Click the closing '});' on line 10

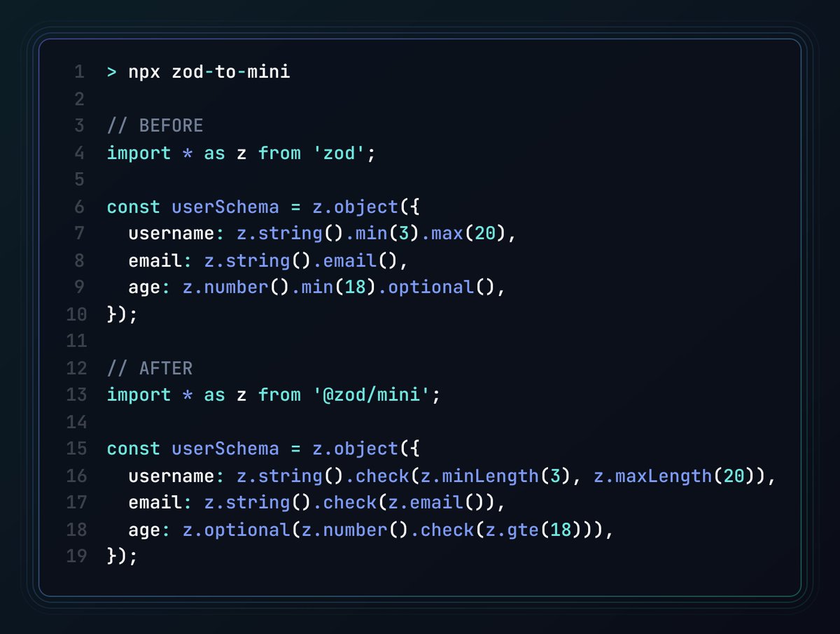tap(122, 314)
